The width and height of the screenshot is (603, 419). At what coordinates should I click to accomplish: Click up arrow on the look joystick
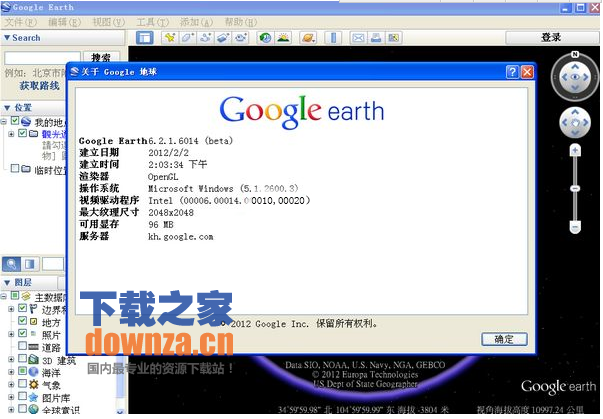click(x=575, y=67)
